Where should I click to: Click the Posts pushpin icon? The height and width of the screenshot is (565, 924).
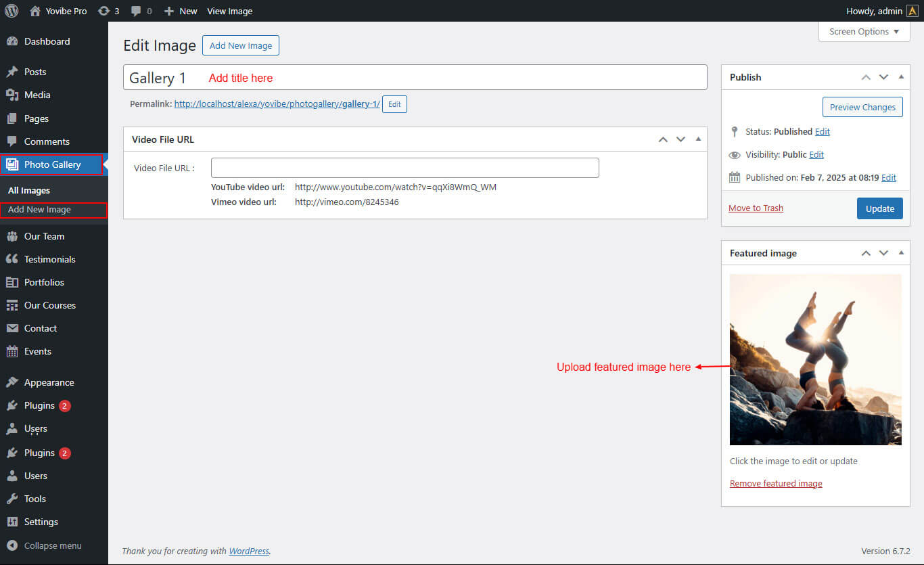coord(12,72)
